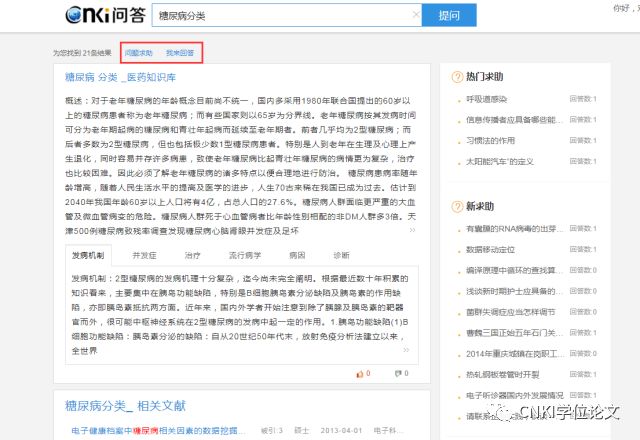
Task: Open the 糖尿病分类_ 相关文献 heading
Action: point(125,406)
